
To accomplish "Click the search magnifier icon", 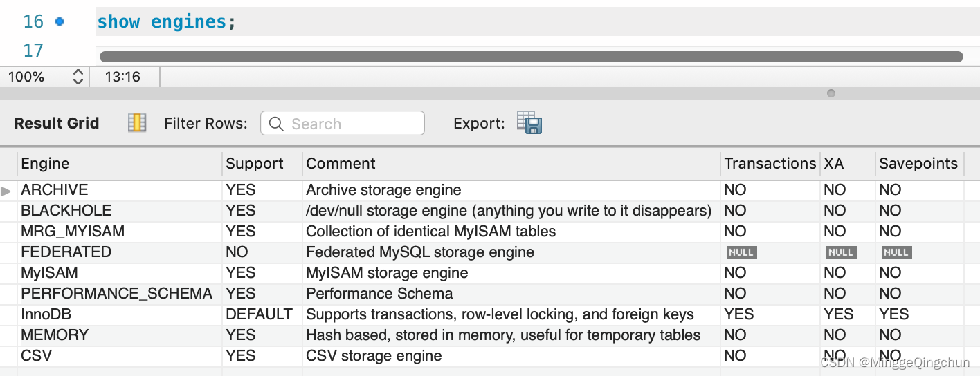I will [x=276, y=124].
